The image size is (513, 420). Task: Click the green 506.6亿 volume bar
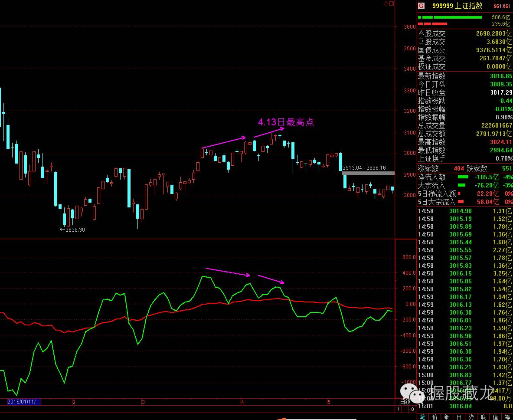coord(450,17)
